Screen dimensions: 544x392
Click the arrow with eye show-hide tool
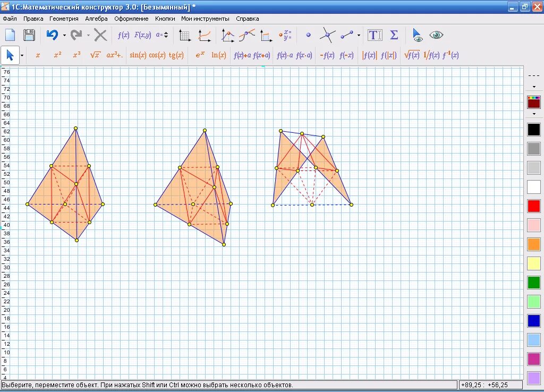click(417, 35)
